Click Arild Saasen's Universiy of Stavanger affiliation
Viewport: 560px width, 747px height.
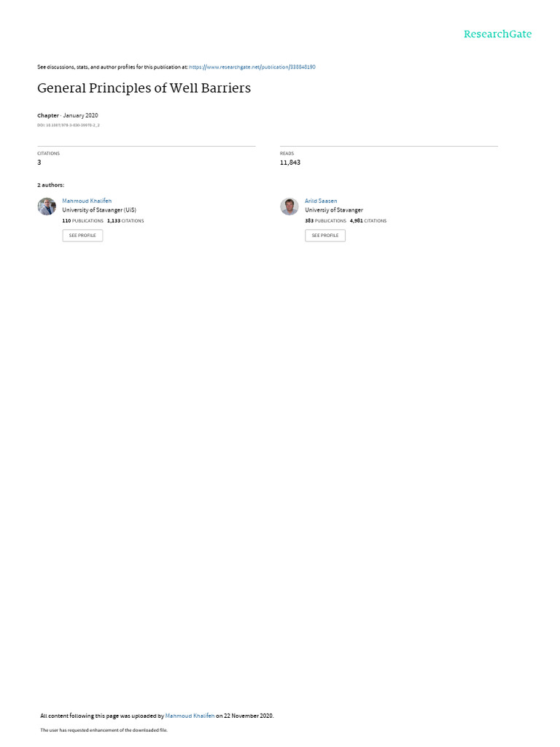coord(334,210)
